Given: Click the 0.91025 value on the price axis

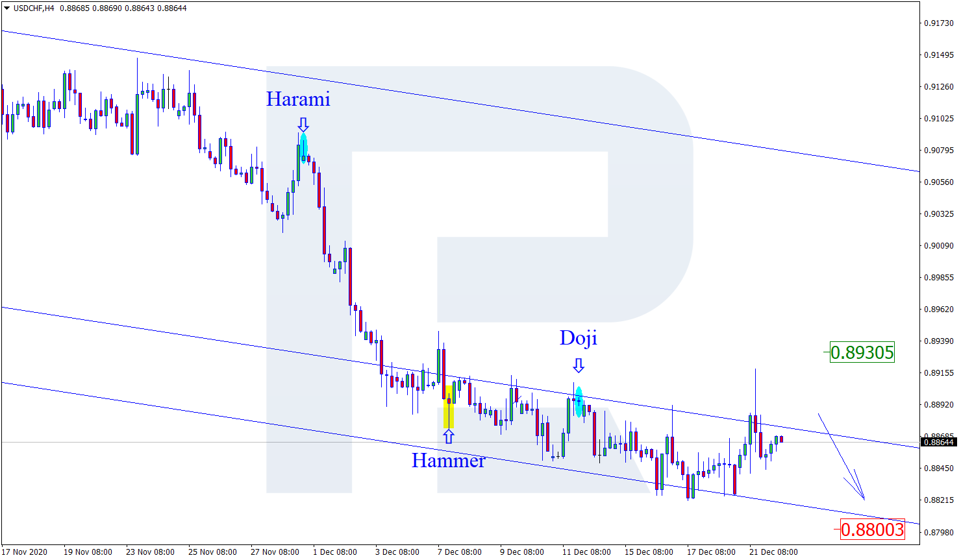Looking at the screenshot, I should pyautogui.click(x=939, y=119).
